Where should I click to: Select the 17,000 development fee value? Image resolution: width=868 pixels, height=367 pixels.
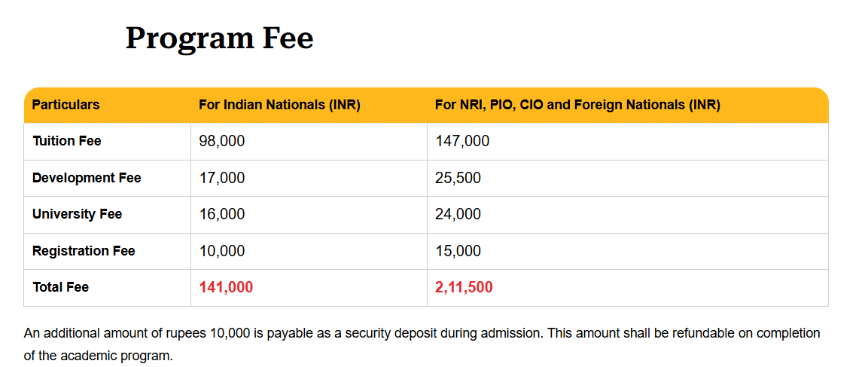[x=222, y=178]
